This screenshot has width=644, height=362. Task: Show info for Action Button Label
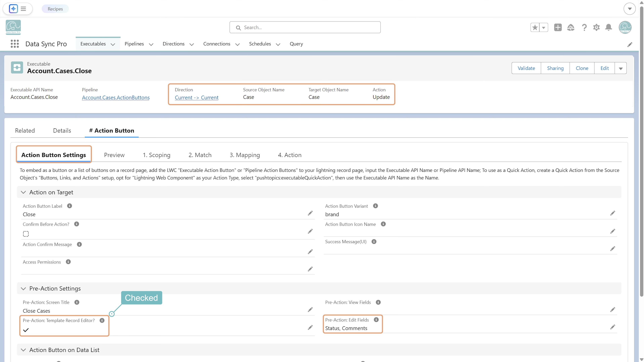tap(70, 206)
